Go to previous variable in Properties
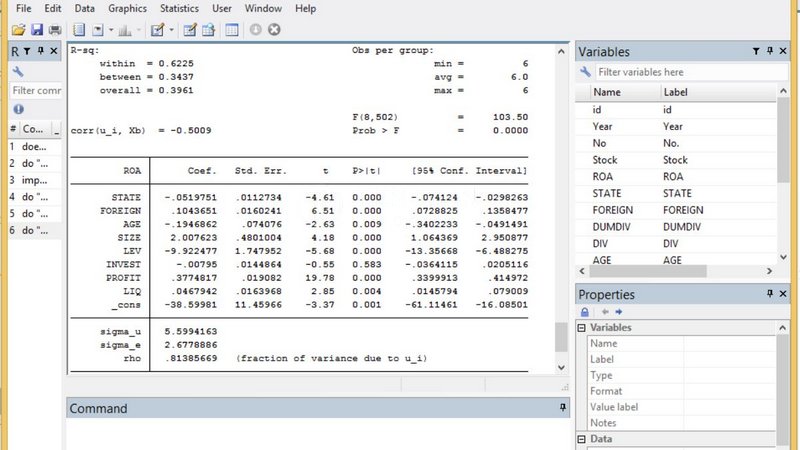 (605, 312)
